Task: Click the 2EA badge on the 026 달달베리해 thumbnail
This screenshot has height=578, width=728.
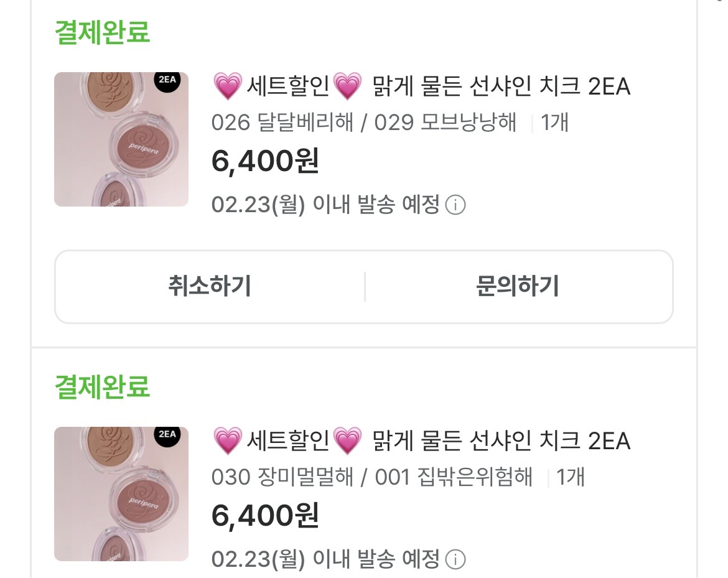Action: pyautogui.click(x=167, y=81)
